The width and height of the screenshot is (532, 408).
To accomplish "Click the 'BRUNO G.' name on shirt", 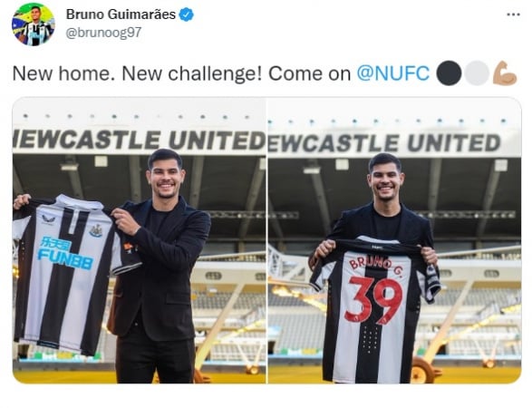I will coord(376,265).
